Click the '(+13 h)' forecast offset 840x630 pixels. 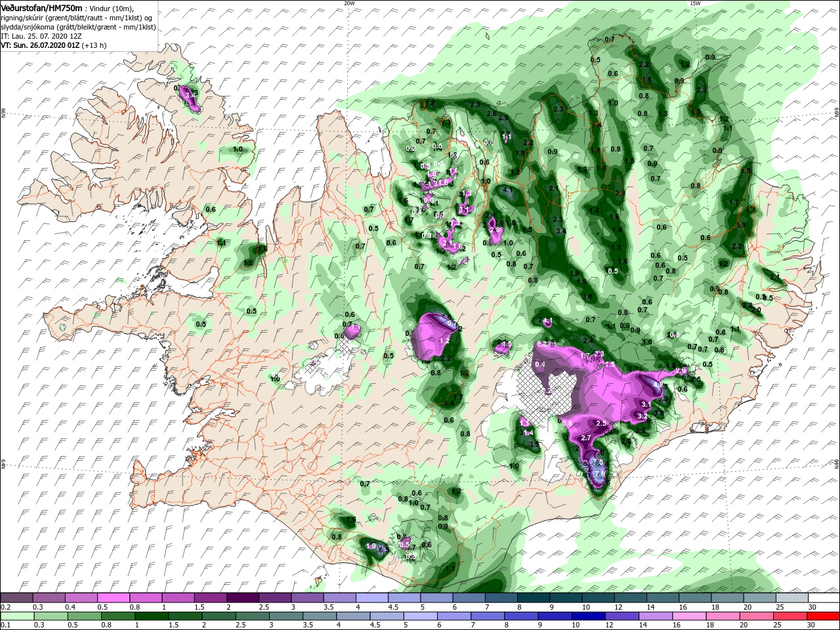[94, 45]
